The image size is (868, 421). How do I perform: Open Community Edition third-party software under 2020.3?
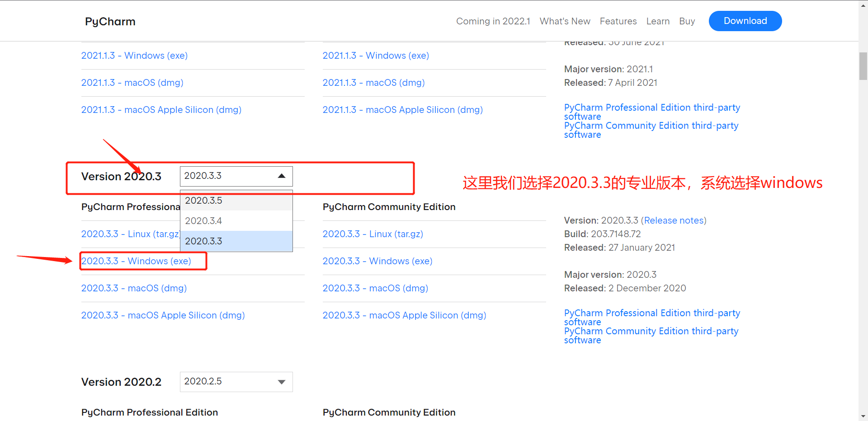[651, 335]
